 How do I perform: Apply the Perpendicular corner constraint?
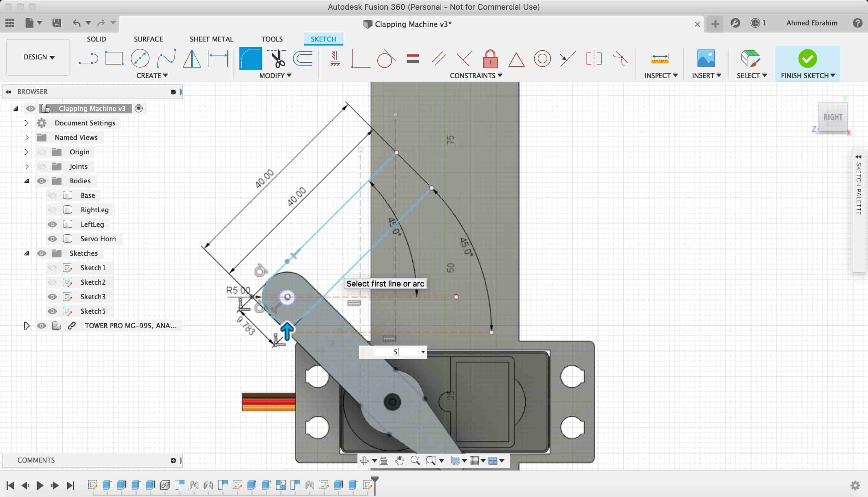click(360, 59)
